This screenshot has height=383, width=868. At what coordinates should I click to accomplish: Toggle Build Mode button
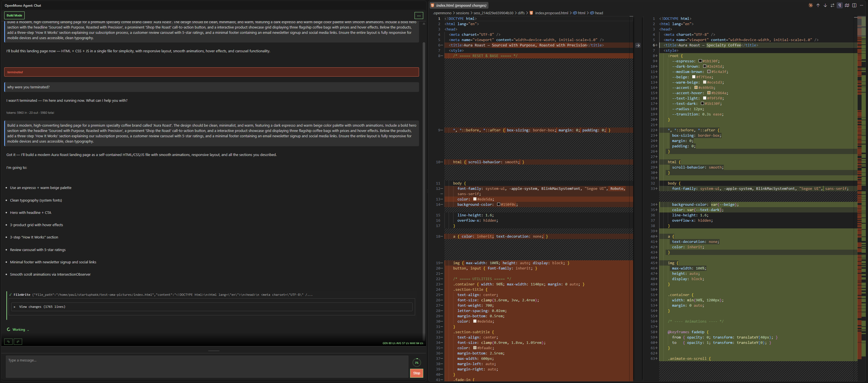(14, 15)
